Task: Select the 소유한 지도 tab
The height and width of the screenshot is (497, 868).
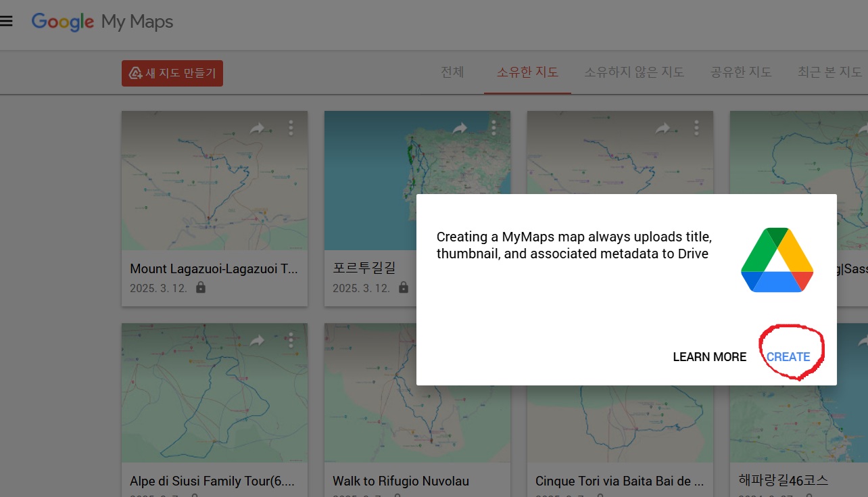Action: point(527,72)
